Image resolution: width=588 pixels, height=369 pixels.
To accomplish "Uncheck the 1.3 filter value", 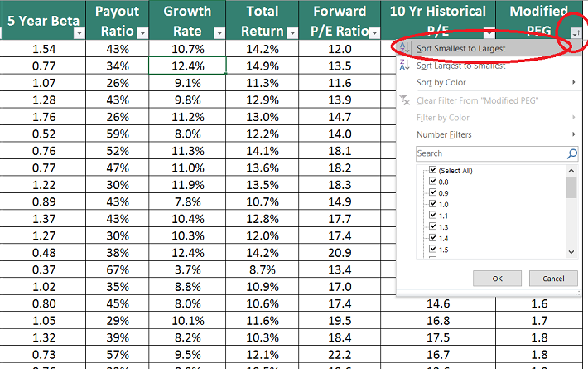I will pos(432,226).
